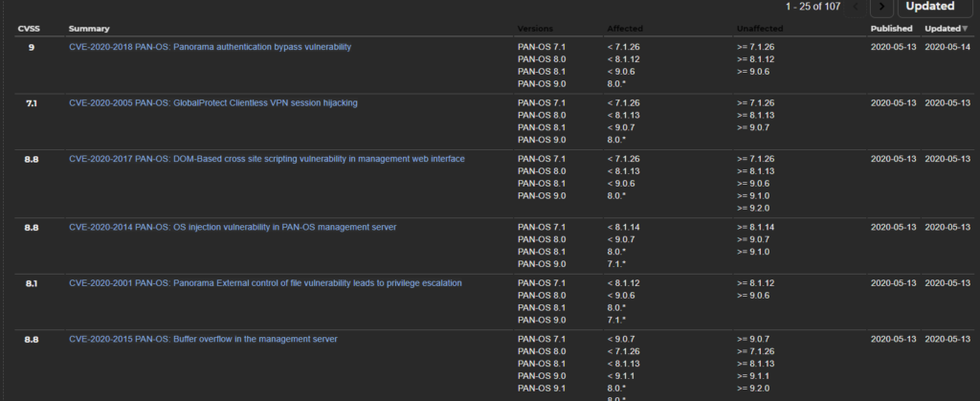Select '>= 9.1.1' in CVE-2020-2015 row
This screenshot has height=401, width=980.
[753, 376]
